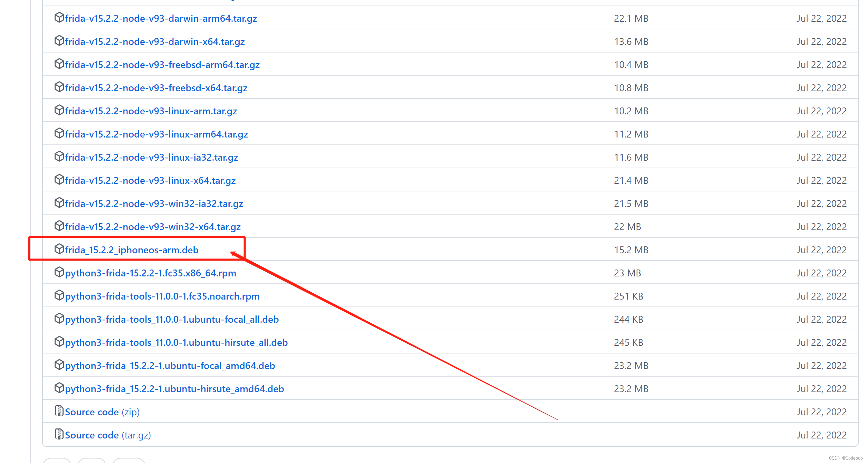The height and width of the screenshot is (463, 868).
Task: Click the 22 MB file size
Action: (x=627, y=227)
